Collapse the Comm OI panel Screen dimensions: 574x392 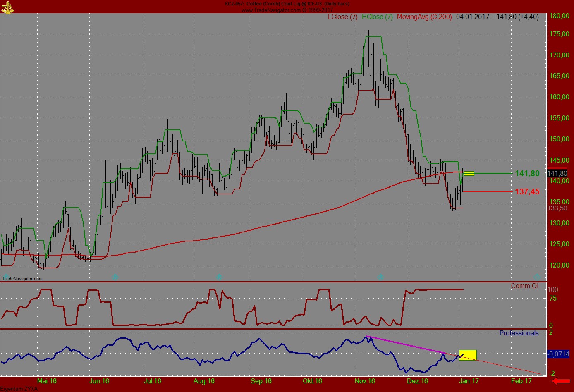[524, 286]
